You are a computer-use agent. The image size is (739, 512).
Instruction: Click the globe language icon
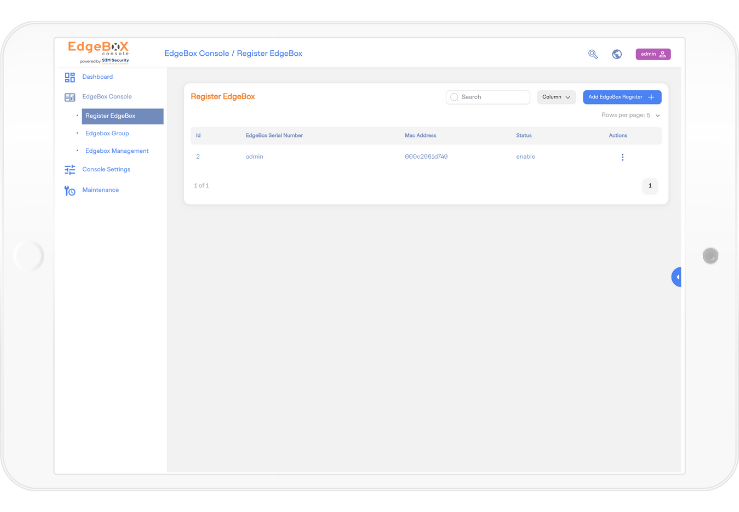617,54
